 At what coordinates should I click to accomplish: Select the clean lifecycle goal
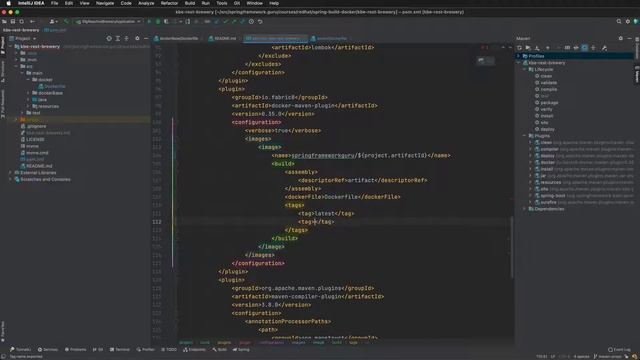coord(546,76)
